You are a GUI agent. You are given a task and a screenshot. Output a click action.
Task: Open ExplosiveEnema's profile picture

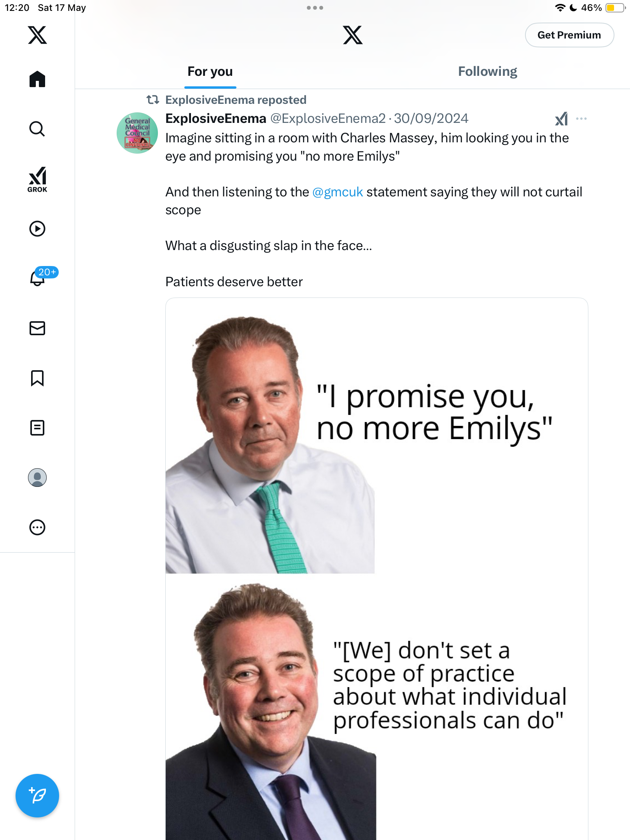coord(137,133)
